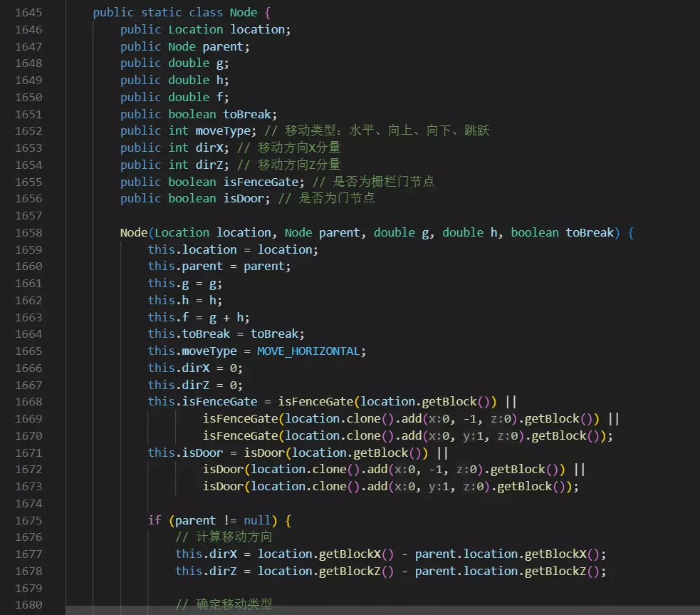Click 'isDoor;' in the boolean field declaration
Viewport: 700px width, 615px height.
[x=246, y=198]
